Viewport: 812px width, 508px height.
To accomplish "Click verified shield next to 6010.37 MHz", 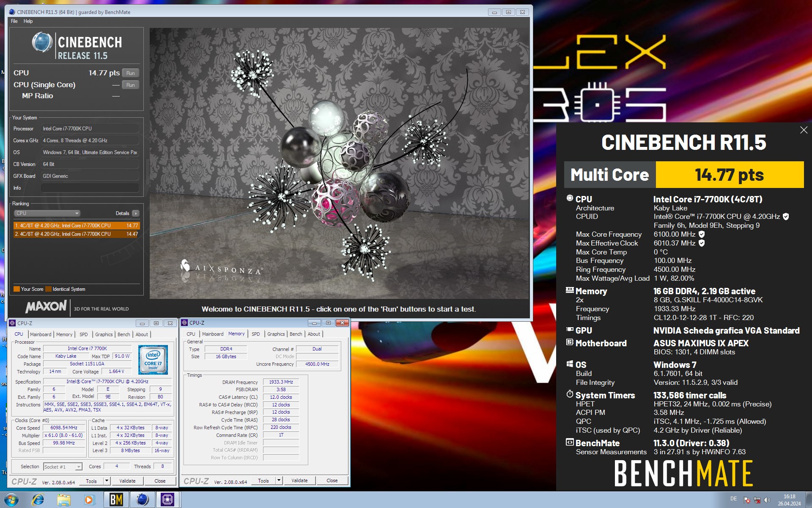I will 702,243.
